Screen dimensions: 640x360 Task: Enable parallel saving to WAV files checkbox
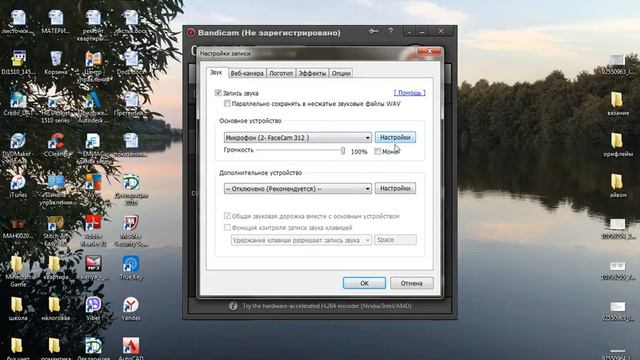pos(227,104)
